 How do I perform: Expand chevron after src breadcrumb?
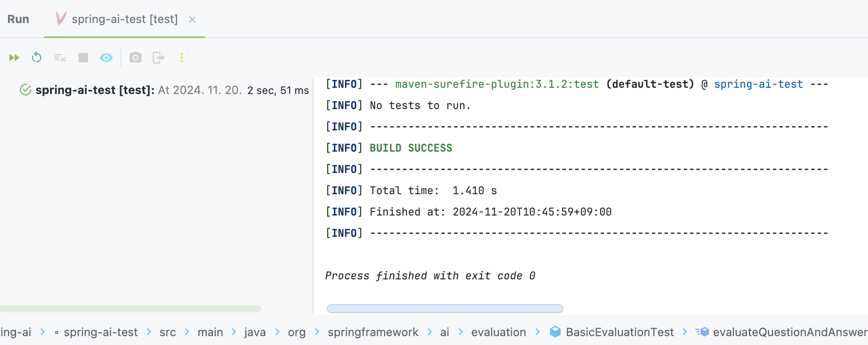pyautogui.click(x=187, y=332)
